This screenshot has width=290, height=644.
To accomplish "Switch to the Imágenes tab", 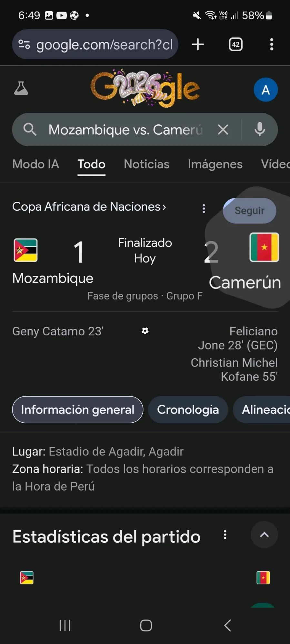I will point(215,164).
